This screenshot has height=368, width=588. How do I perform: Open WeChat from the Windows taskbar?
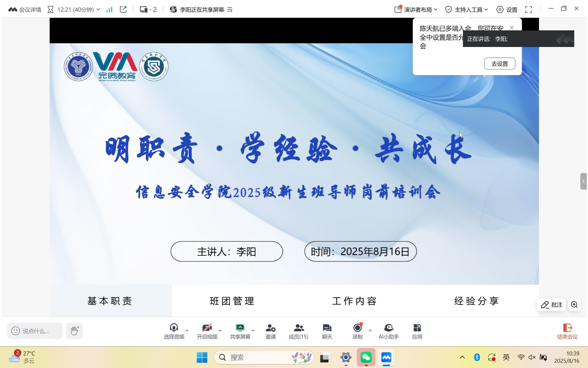pos(366,357)
